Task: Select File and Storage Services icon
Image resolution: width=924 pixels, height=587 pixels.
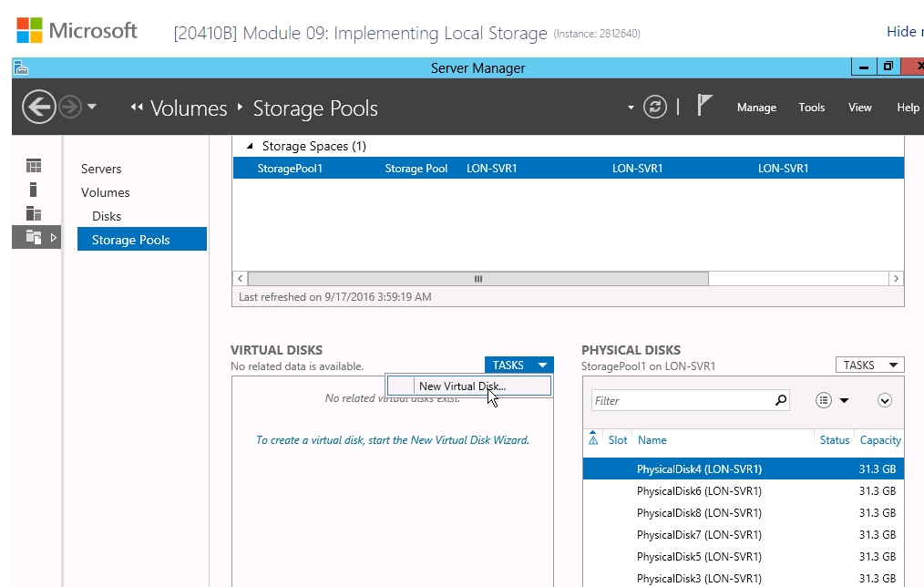Action: [34, 238]
